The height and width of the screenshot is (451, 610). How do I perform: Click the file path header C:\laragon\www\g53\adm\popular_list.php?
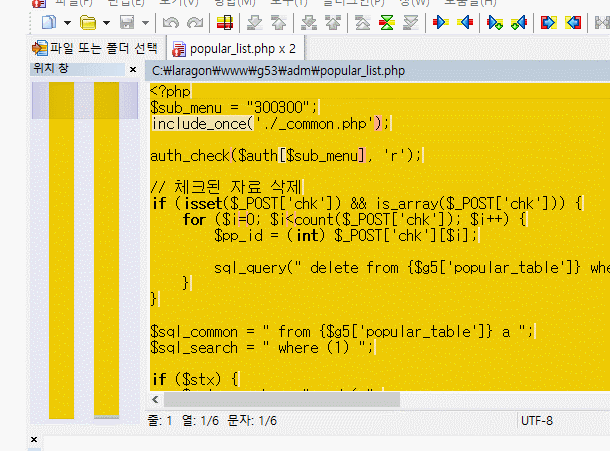[278, 70]
